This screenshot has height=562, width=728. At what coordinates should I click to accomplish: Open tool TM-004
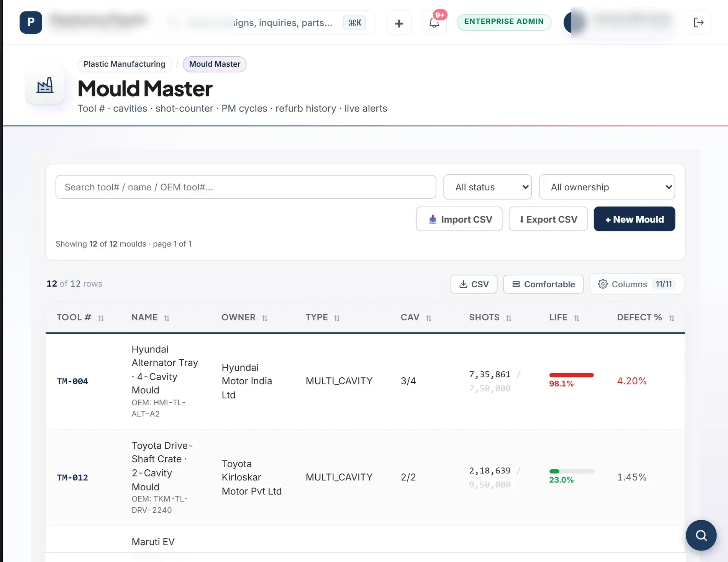pos(72,381)
